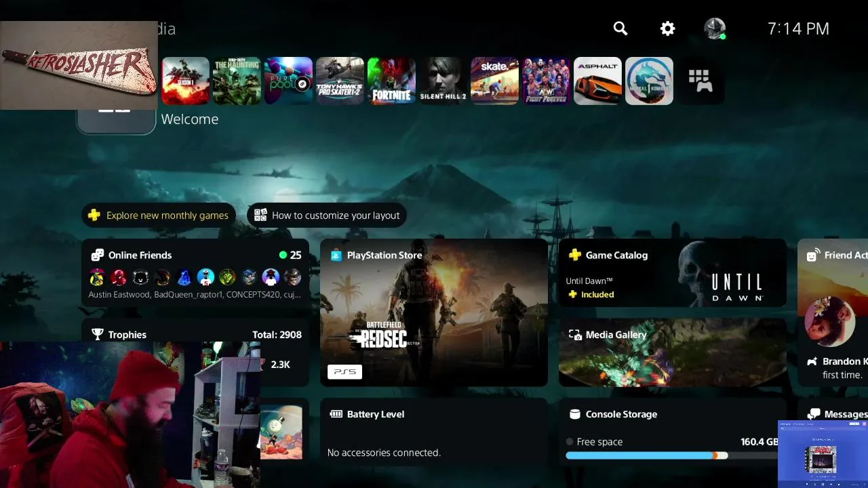Viewport: 868px width, 488px height.
Task: Click the RetroSlasher machete logo overlay
Action: click(x=79, y=65)
